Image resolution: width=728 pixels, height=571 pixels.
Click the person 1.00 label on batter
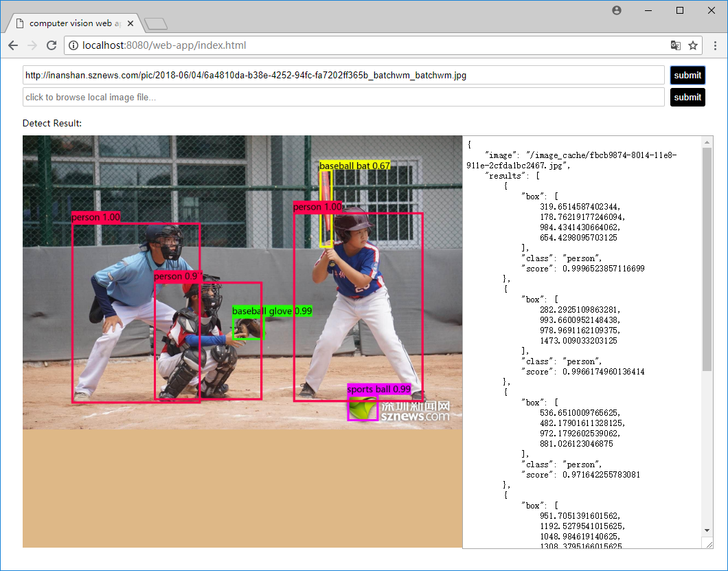tap(317, 207)
